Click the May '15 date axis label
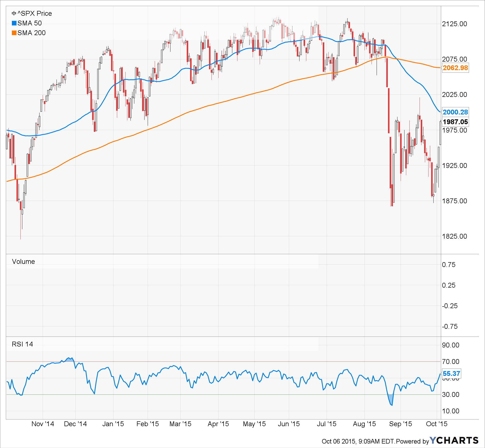485x448 pixels. 254,424
